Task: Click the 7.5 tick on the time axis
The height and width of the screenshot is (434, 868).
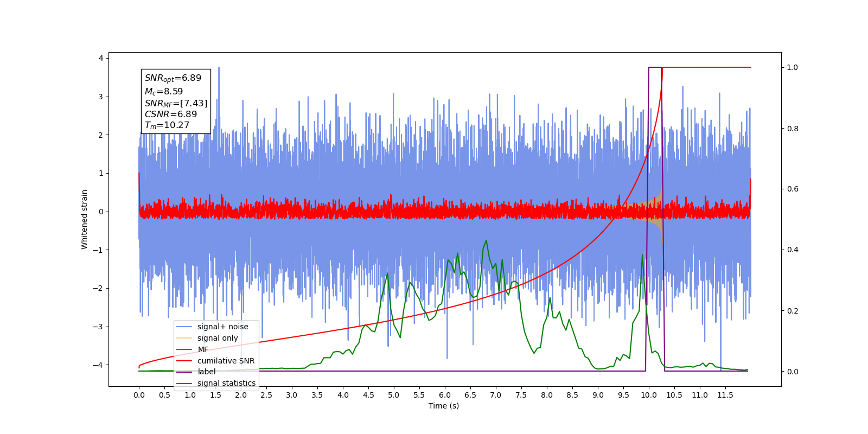Action: [x=521, y=395]
